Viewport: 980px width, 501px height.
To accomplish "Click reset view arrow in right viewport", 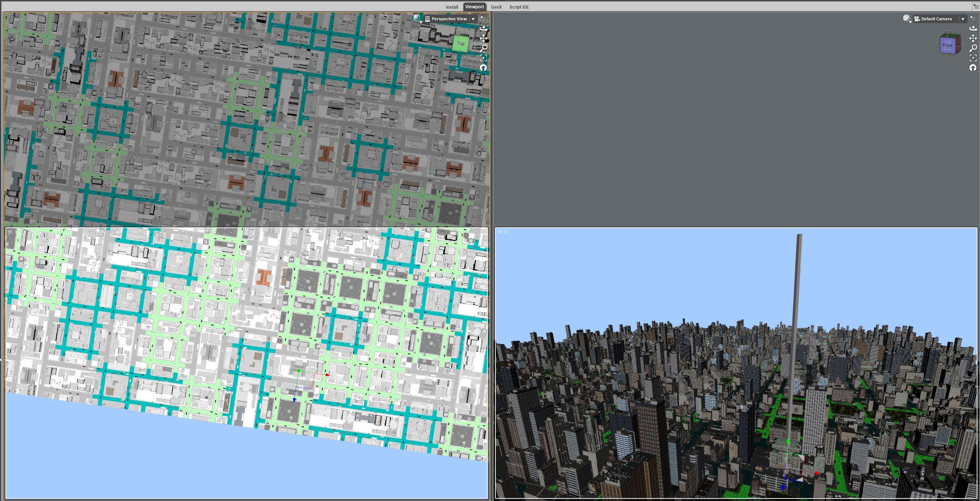I will (x=973, y=68).
